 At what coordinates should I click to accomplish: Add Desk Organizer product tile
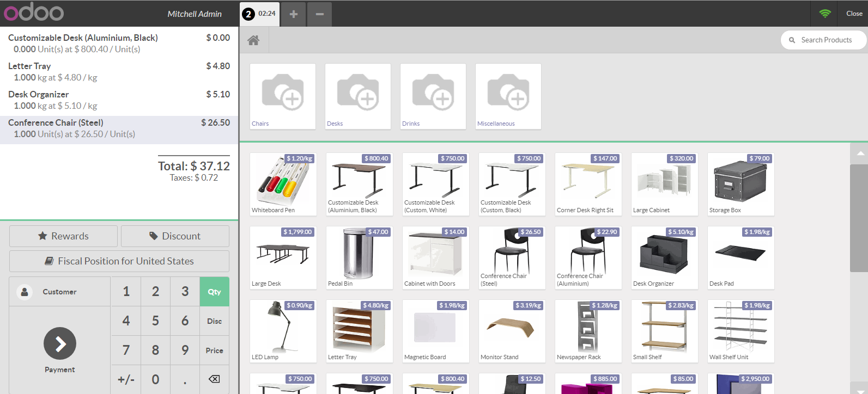(x=664, y=257)
